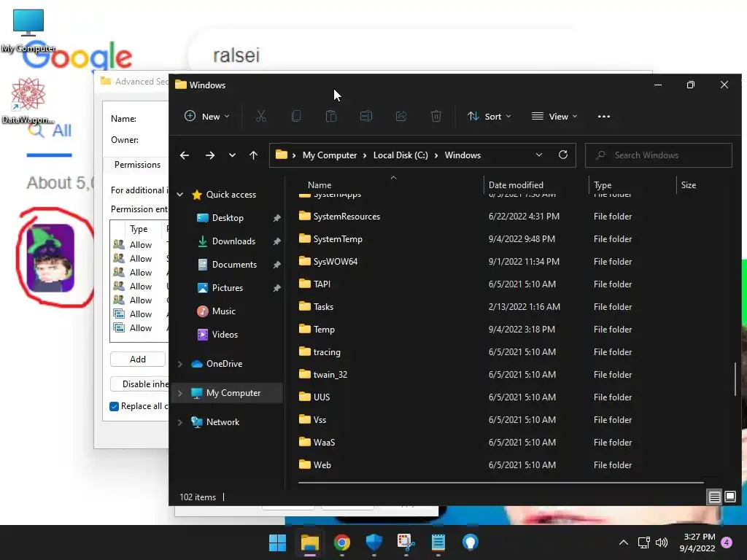Open the clock and date in taskbar

(x=698, y=542)
